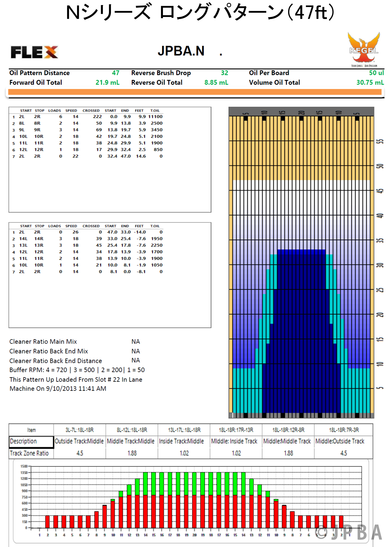392x547 pixels.
Task: Click Cleaner Ratio Main Mix label
Action: (x=43, y=342)
